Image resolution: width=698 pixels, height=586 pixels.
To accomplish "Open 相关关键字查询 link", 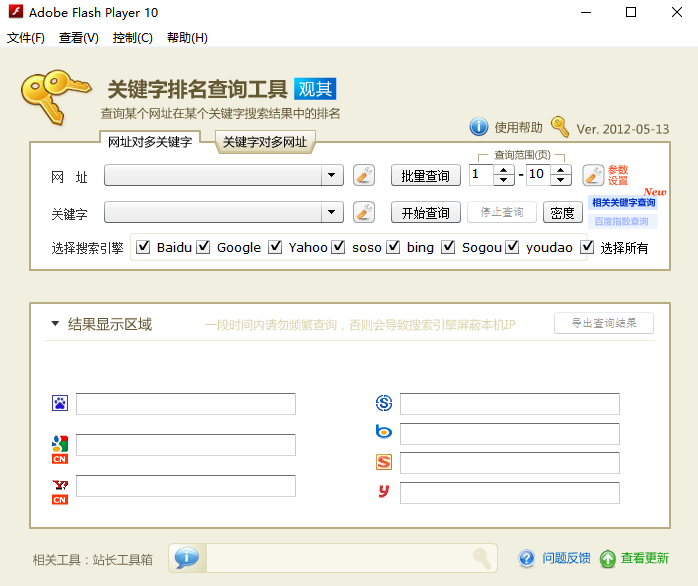I will coord(623,203).
